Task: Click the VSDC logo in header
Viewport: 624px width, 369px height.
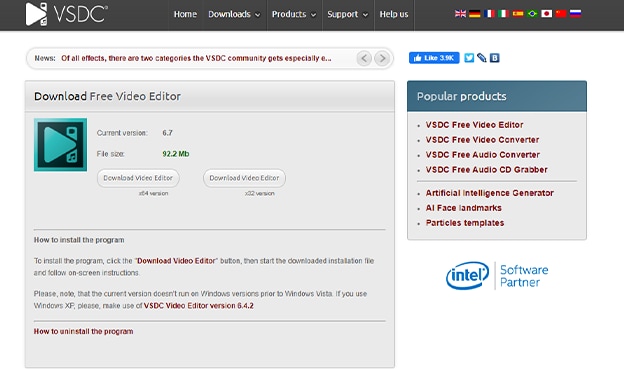Action: click(x=66, y=14)
